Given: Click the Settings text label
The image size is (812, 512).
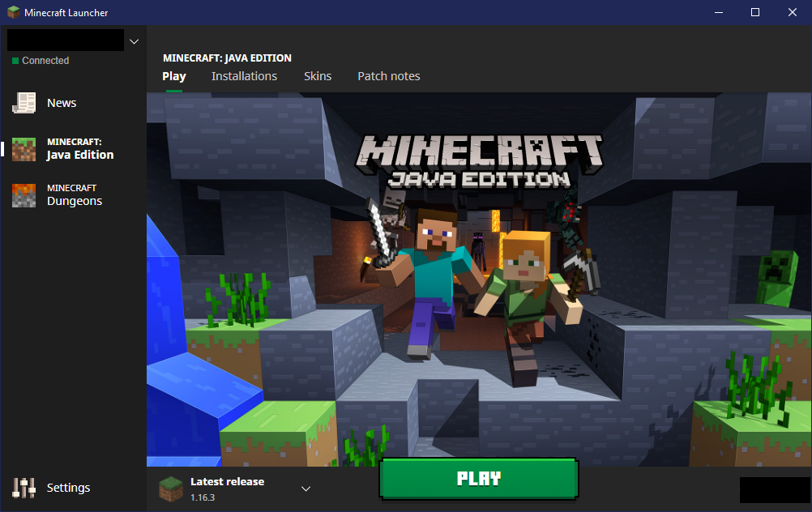Looking at the screenshot, I should 68,488.
